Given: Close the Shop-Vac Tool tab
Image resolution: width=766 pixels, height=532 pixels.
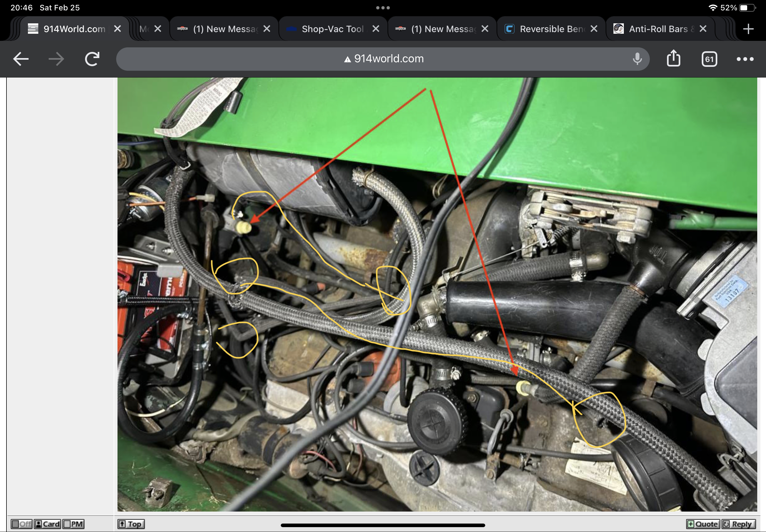Looking at the screenshot, I should [x=376, y=29].
